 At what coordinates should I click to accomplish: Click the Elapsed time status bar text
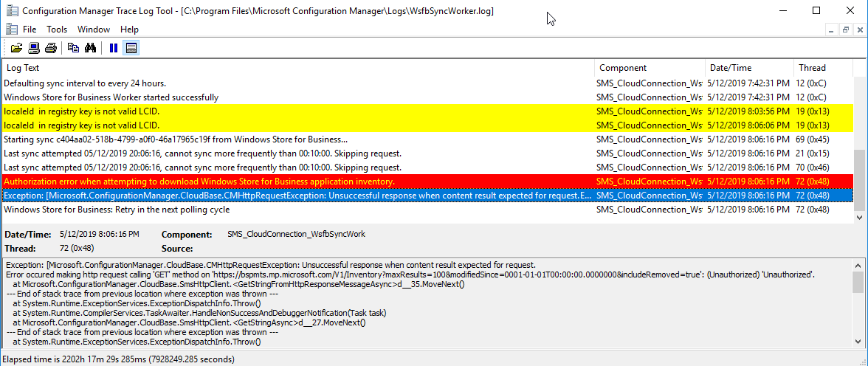click(x=118, y=359)
